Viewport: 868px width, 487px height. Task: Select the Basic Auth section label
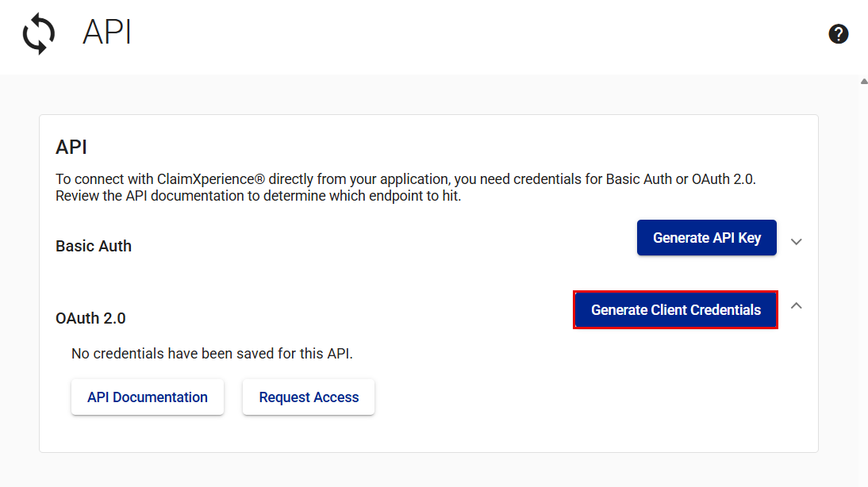coord(94,247)
